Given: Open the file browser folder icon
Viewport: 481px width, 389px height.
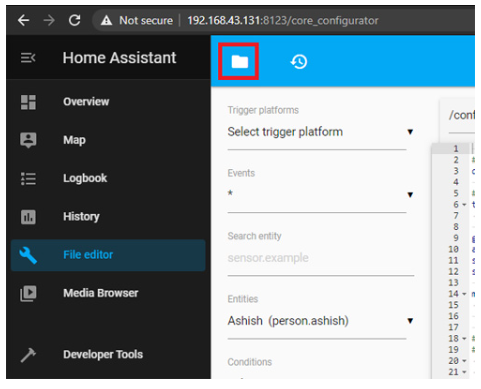Looking at the screenshot, I should coord(240,61).
